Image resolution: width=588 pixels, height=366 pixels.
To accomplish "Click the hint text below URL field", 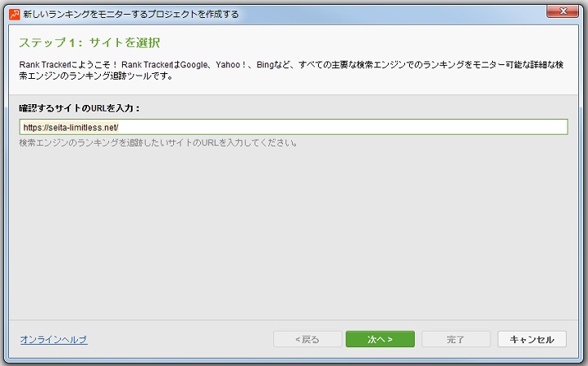I will 159,143.
